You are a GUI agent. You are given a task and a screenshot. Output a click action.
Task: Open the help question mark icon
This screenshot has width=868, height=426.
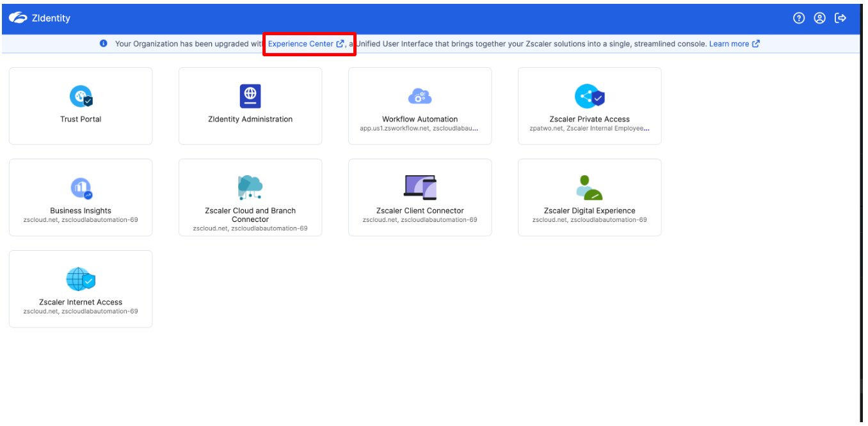pos(798,19)
